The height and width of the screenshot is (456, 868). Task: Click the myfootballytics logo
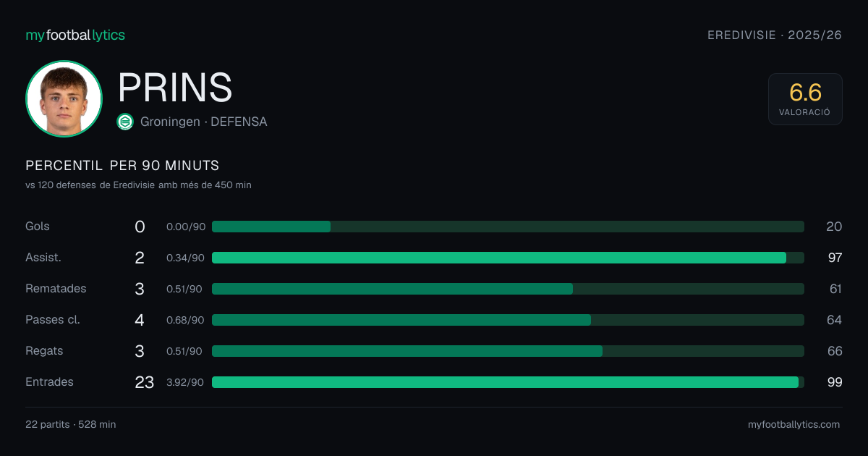75,35
